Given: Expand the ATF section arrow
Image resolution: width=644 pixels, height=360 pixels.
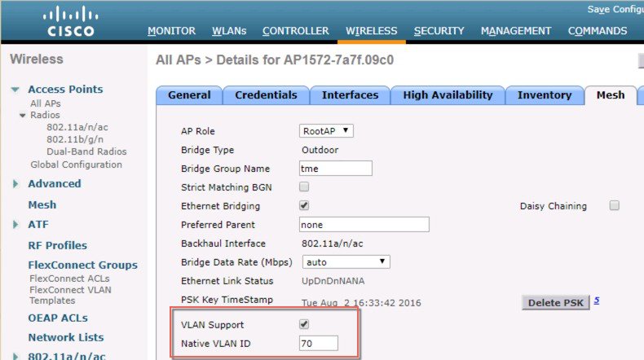Looking at the screenshot, I should point(15,225).
